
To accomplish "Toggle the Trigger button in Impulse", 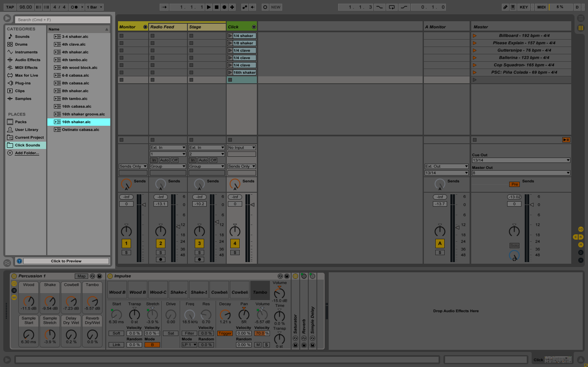I will pyautogui.click(x=225, y=334).
